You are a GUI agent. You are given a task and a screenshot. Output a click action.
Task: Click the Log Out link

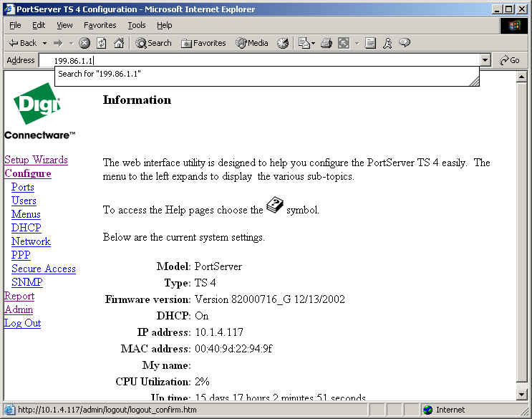click(x=22, y=323)
